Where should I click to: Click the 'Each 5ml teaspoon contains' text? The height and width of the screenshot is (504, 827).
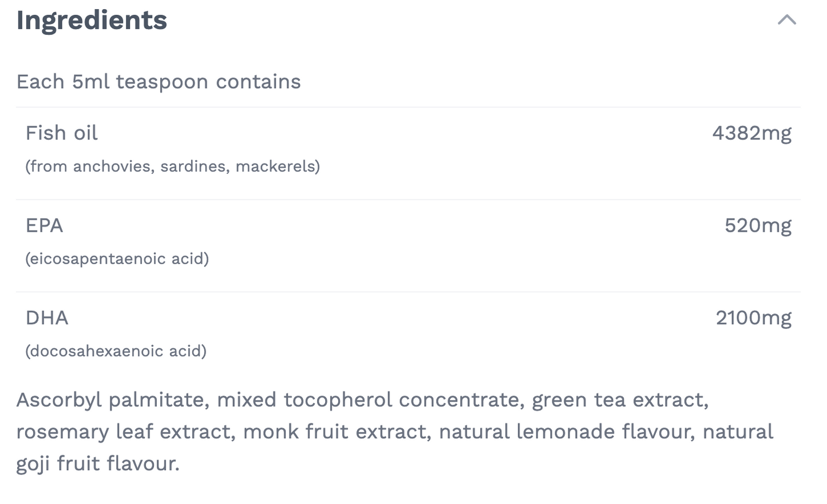(x=158, y=82)
